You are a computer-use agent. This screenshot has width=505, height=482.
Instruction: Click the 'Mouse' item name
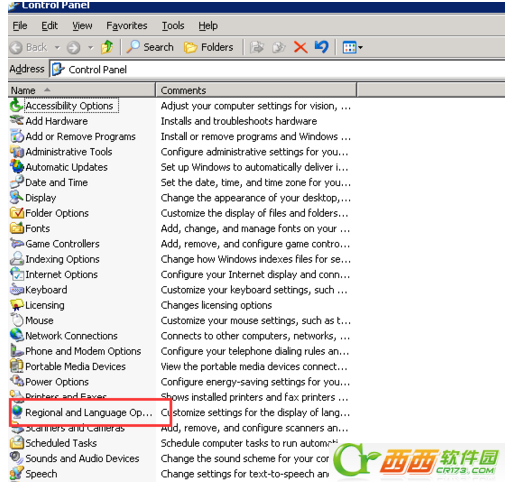[39, 320]
